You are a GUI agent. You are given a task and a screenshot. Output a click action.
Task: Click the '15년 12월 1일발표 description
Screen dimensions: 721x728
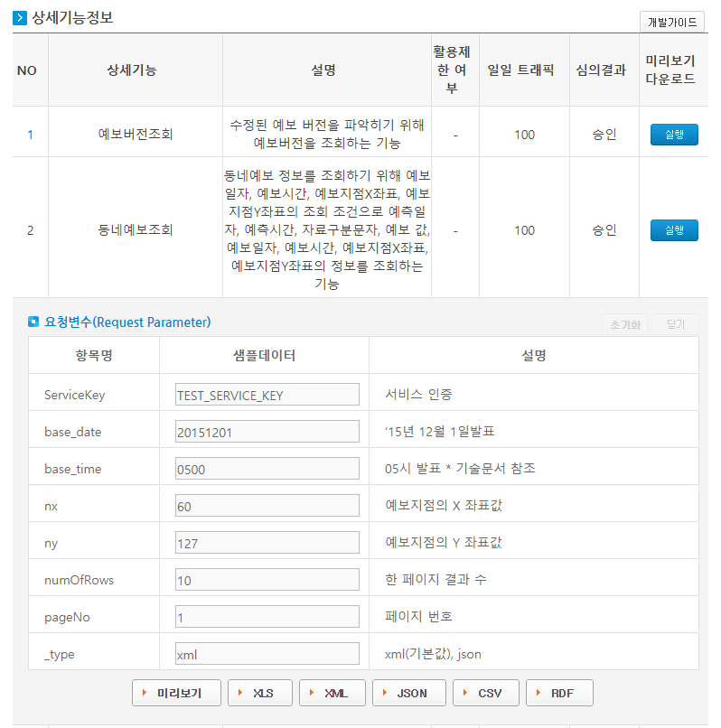coord(439,432)
